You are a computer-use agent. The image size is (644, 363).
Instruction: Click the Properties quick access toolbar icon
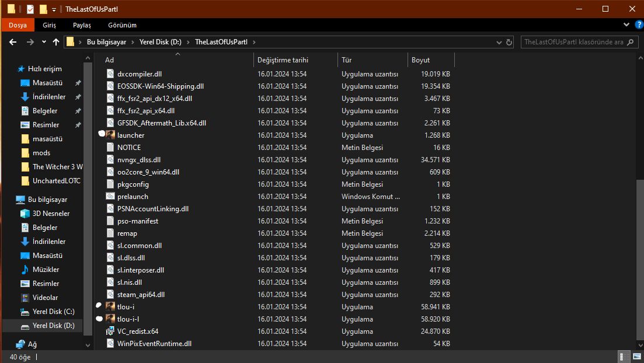pyautogui.click(x=30, y=9)
